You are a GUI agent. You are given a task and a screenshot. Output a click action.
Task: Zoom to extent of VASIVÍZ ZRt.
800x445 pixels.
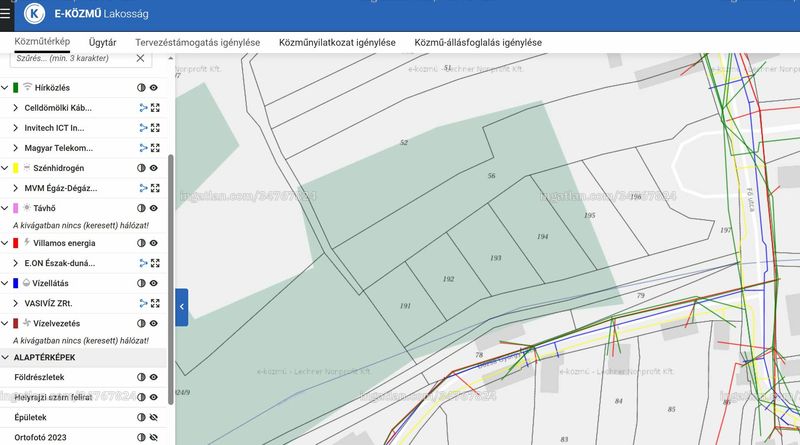tap(155, 303)
